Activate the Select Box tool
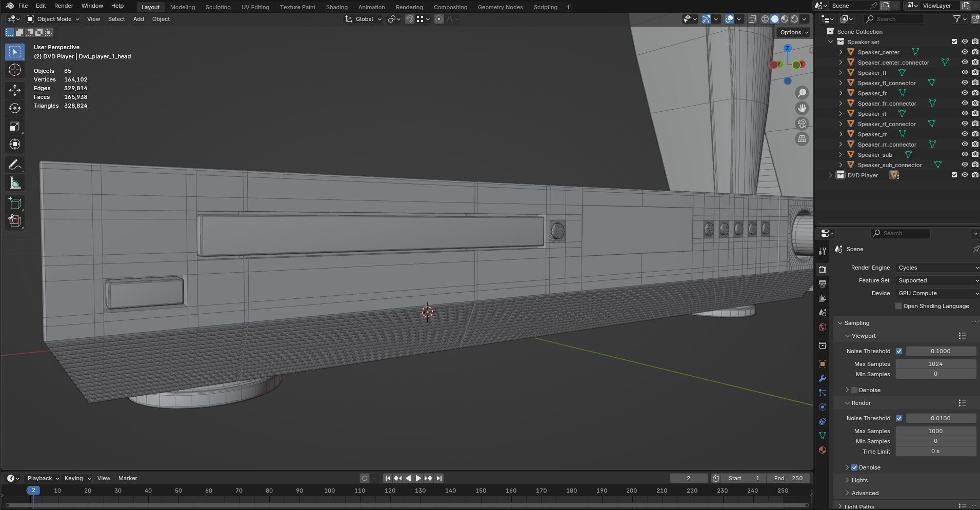 15,52
